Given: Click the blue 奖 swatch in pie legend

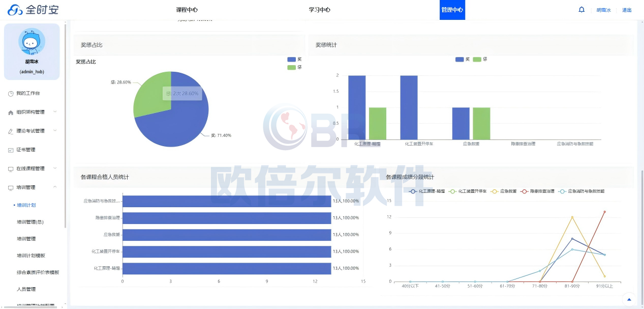Looking at the screenshot, I should coord(291,60).
